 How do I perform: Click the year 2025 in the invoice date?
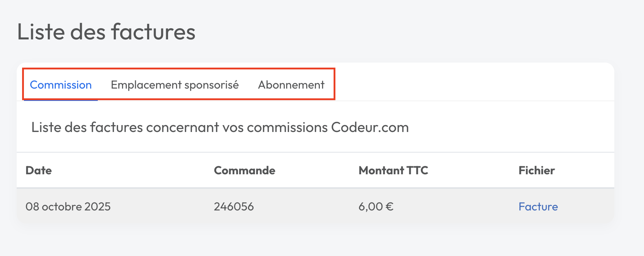pyautogui.click(x=97, y=206)
